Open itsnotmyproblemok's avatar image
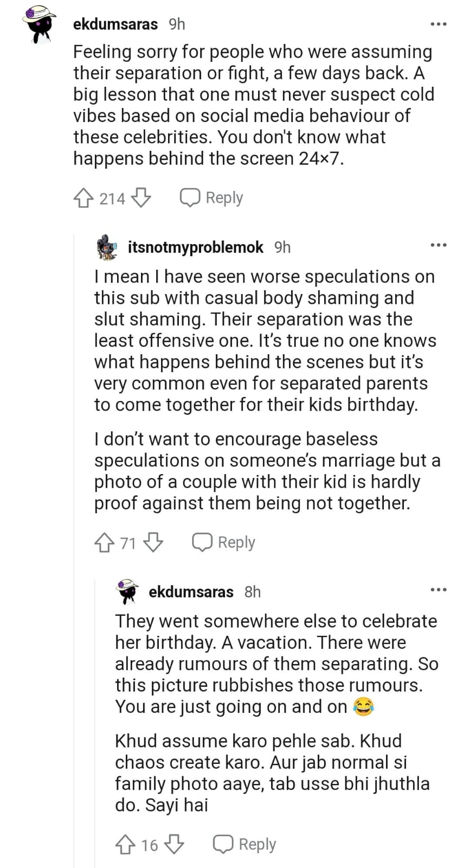This screenshot has width=470, height=868. click(107, 247)
